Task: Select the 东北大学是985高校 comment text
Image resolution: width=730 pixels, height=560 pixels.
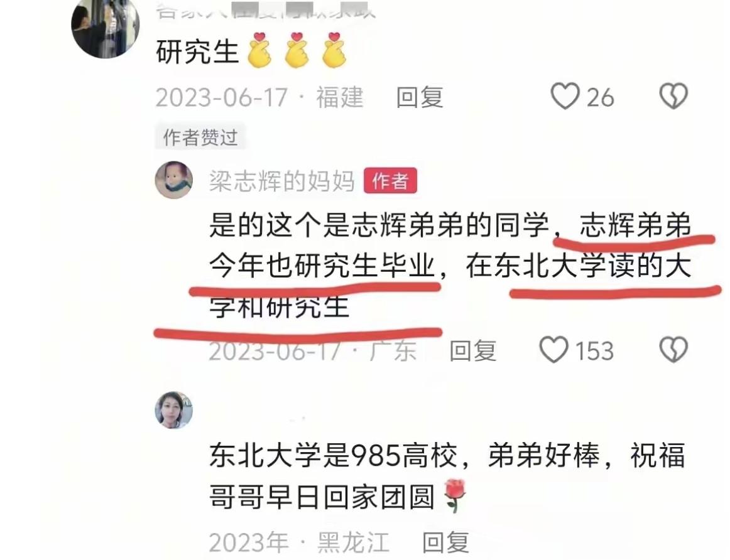Action: click(447, 476)
